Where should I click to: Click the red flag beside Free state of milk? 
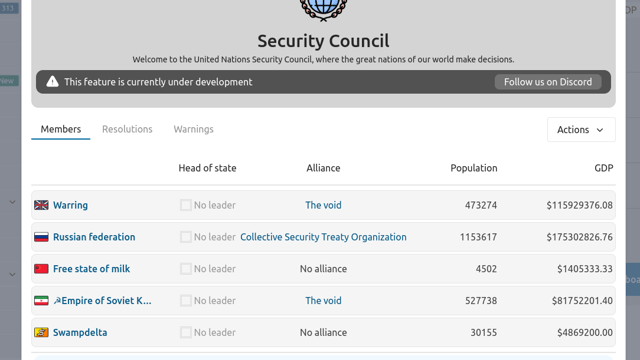coord(41,269)
